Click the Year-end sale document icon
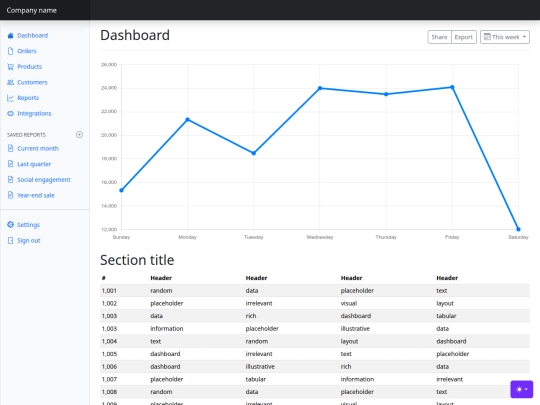Image resolution: width=540 pixels, height=405 pixels. 10,195
